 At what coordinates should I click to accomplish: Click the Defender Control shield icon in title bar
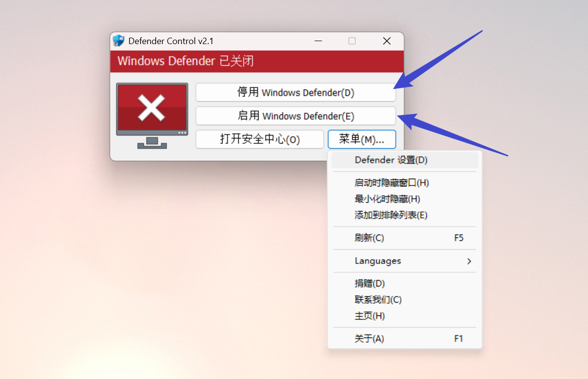[118, 41]
